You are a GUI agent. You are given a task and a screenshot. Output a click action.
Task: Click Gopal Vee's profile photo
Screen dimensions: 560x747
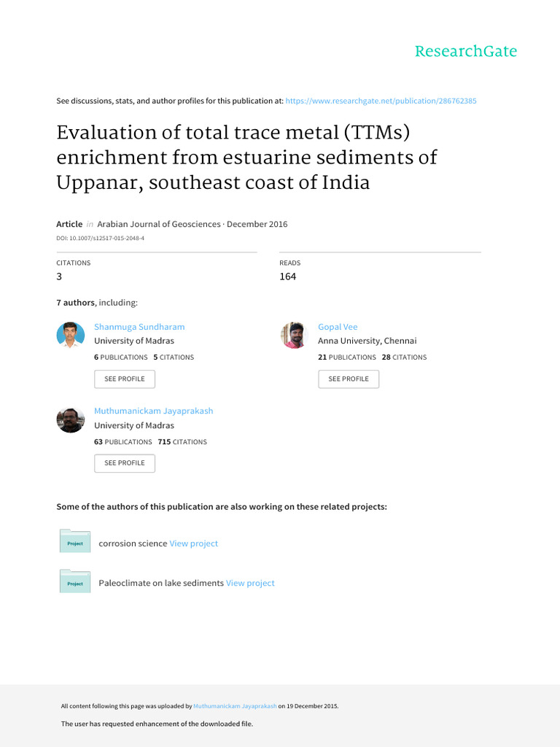point(295,335)
